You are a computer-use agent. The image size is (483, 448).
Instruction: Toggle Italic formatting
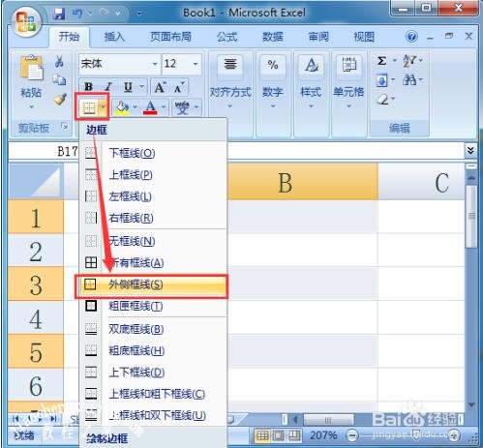click(x=108, y=87)
